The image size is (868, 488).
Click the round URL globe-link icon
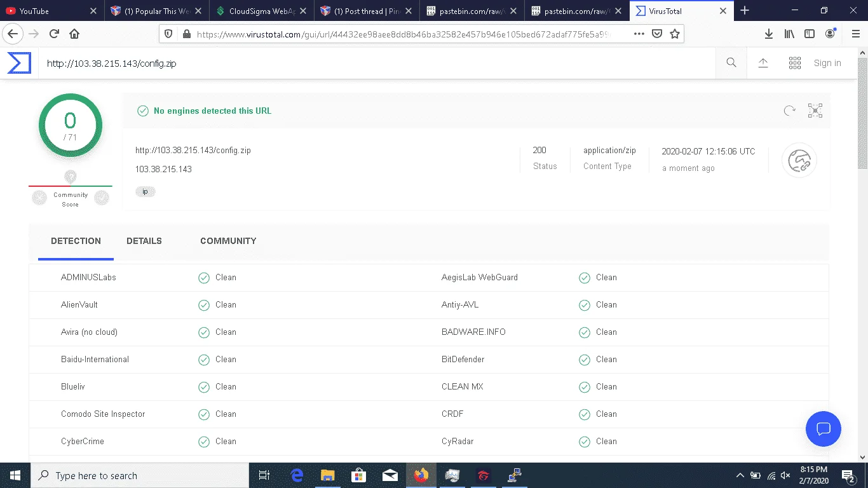click(x=799, y=160)
